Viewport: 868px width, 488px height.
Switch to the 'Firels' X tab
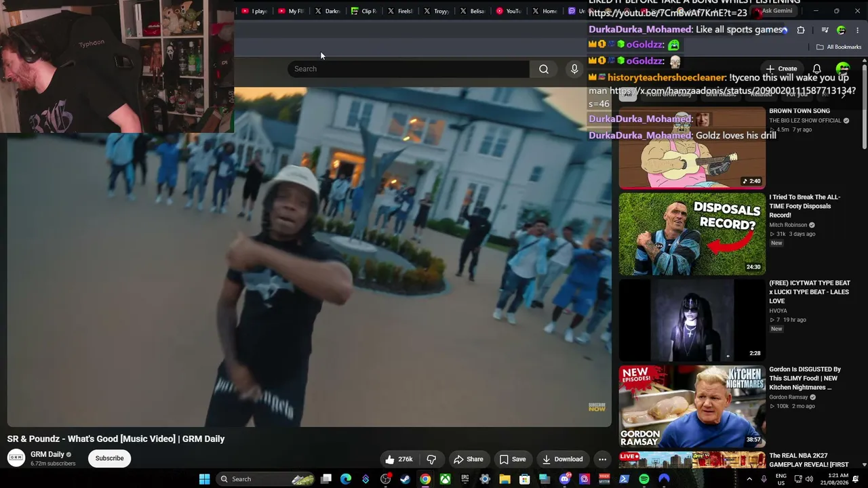click(399, 11)
